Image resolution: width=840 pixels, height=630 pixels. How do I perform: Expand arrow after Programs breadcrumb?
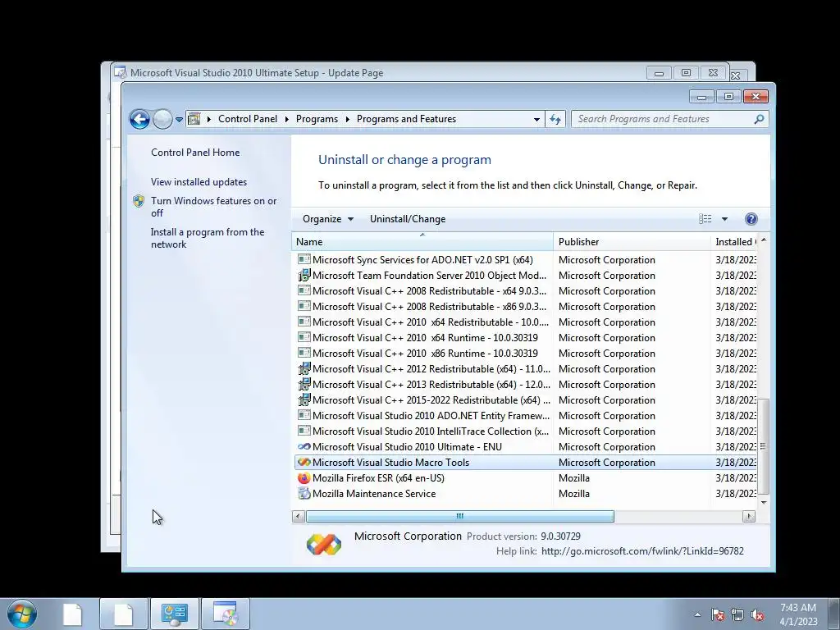[x=347, y=119]
